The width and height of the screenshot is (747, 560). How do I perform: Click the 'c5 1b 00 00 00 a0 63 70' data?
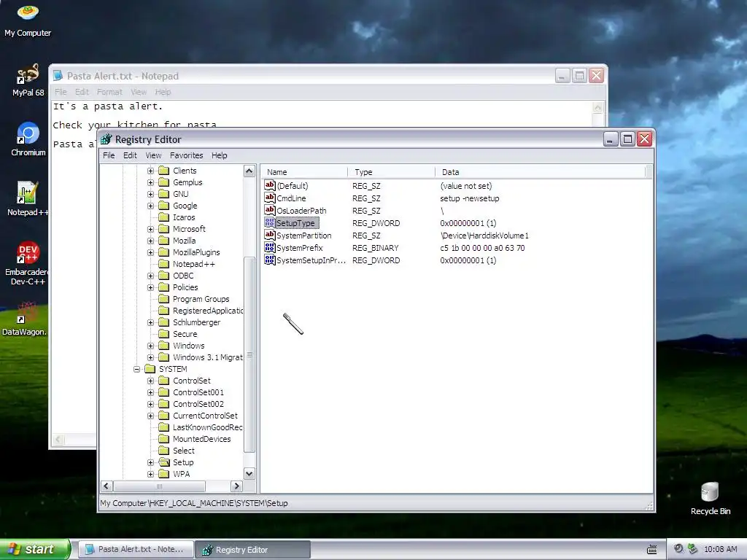(482, 248)
